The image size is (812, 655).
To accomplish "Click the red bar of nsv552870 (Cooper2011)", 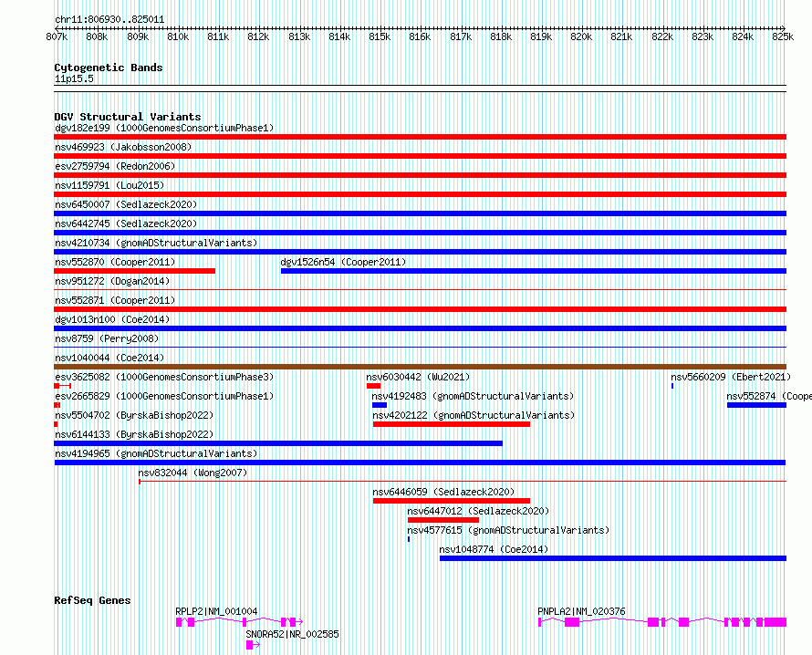I will tap(135, 271).
